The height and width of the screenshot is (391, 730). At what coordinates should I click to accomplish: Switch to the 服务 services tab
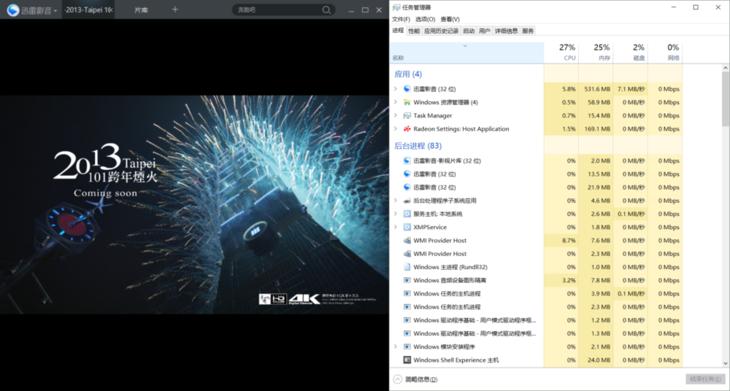527,31
